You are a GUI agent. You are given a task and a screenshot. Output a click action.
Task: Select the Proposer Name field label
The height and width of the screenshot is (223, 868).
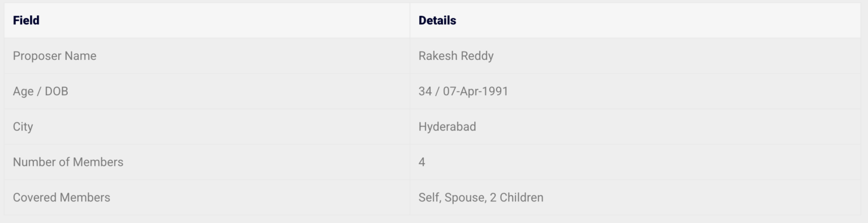[x=54, y=56]
